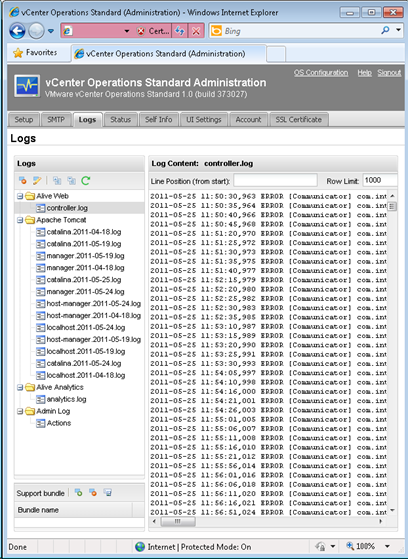Open Bing search provider dropdown arrow
This screenshot has width=408, height=559.
pos(399,30)
